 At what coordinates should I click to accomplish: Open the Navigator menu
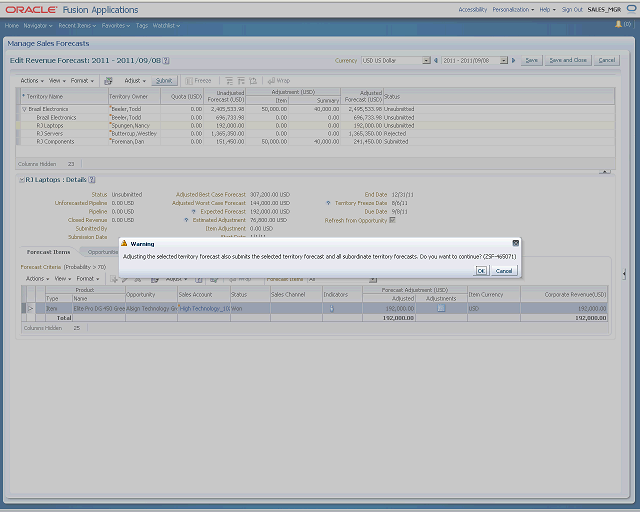pos(38,25)
